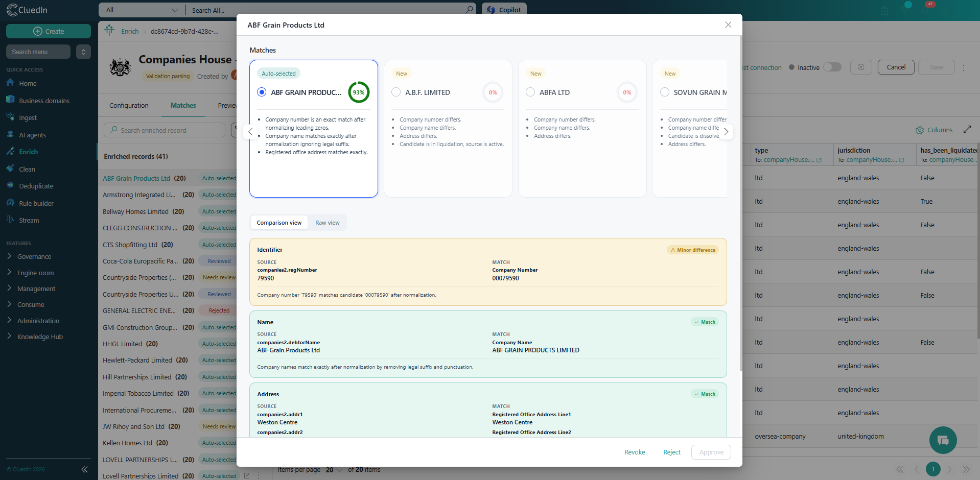Open the Clean sidebar icon
Viewport: 980px width, 480px height.
coord(10,169)
